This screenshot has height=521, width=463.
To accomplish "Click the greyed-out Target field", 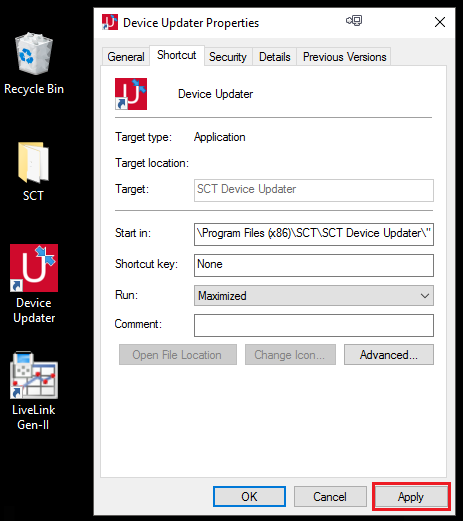I will click(314, 190).
